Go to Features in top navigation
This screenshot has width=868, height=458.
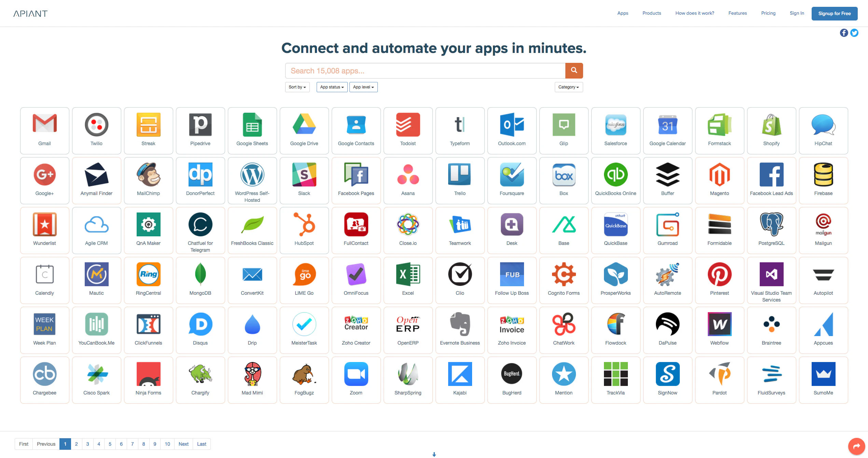(738, 13)
